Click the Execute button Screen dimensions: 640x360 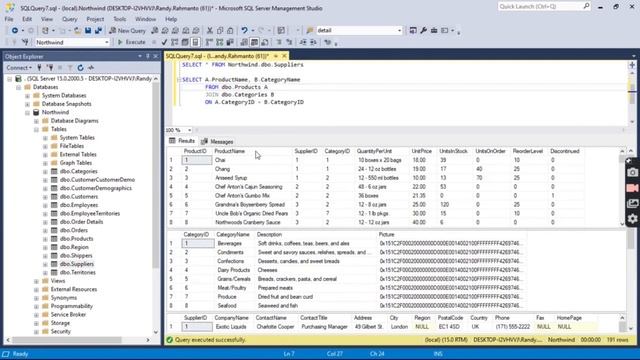[131, 42]
